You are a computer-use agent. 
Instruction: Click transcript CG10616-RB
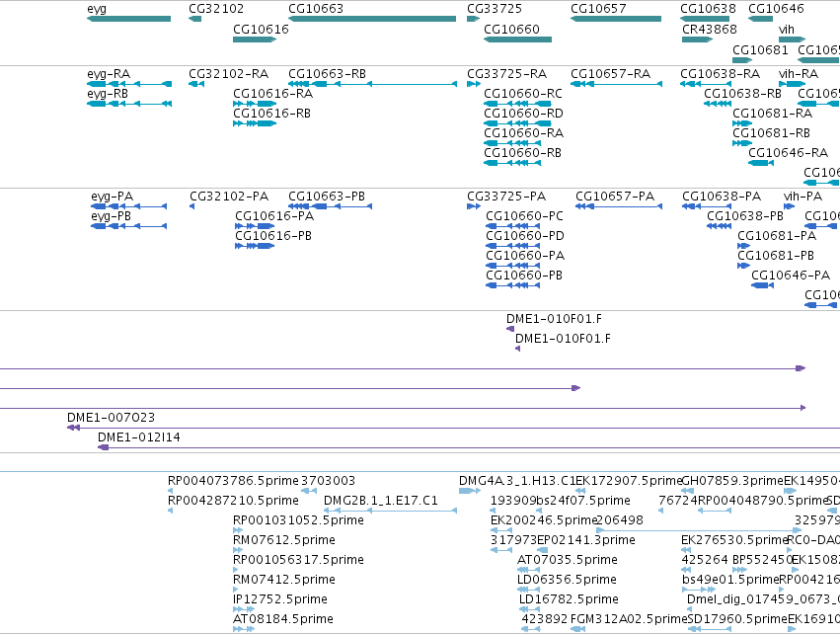[x=255, y=123]
